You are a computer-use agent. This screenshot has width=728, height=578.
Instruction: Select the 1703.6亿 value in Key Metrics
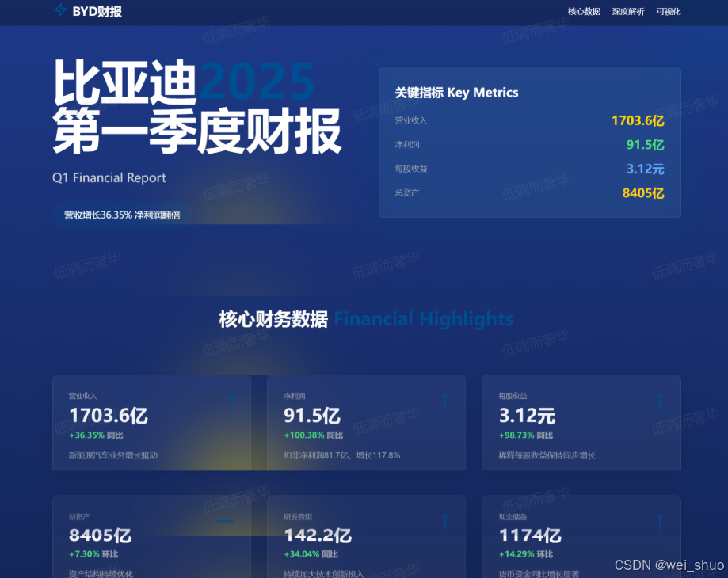638,120
